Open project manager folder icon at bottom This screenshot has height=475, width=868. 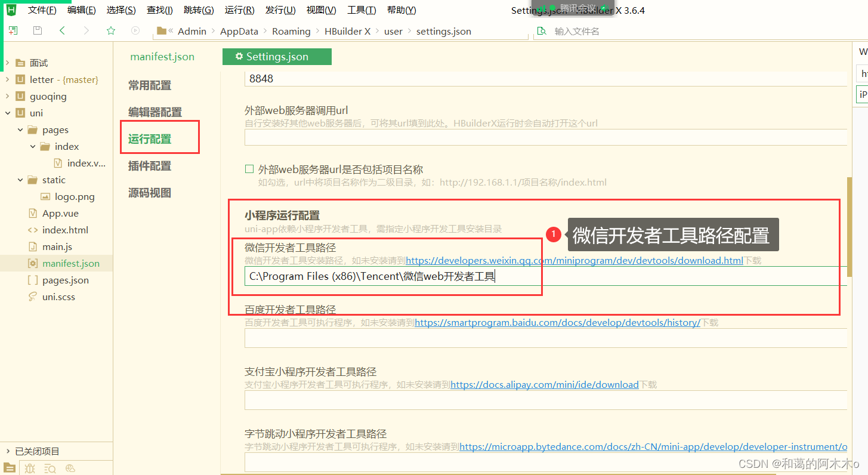[x=9, y=468]
